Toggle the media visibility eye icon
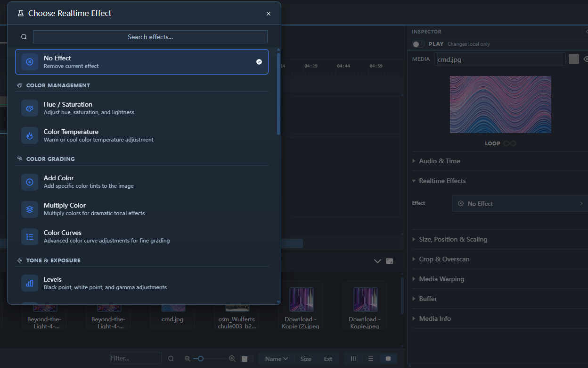The image size is (588, 368). [586, 59]
